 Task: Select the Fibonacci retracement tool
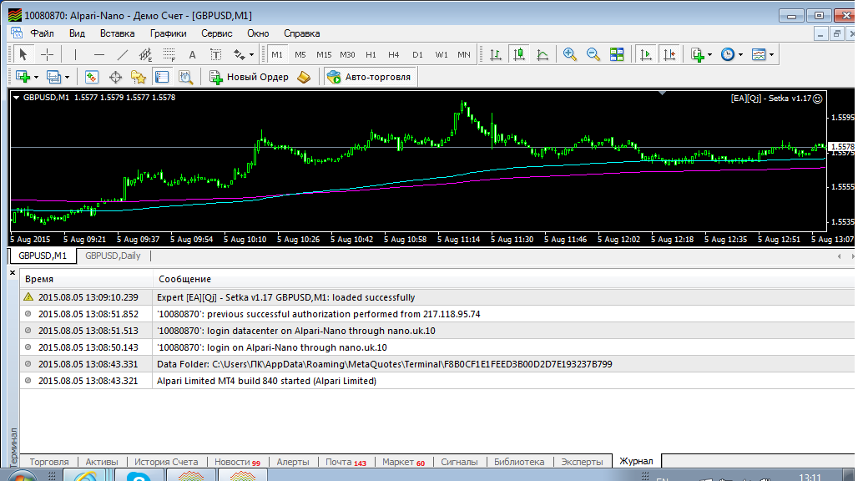[x=169, y=54]
